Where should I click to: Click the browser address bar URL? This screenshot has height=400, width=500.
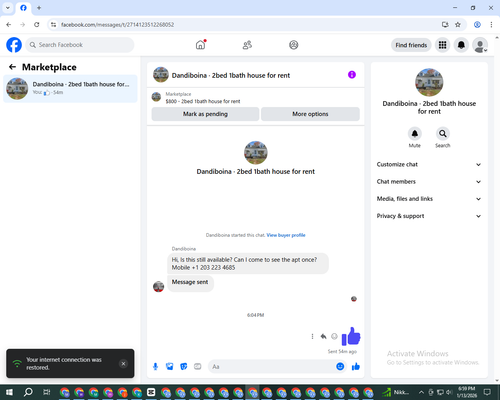(x=117, y=25)
